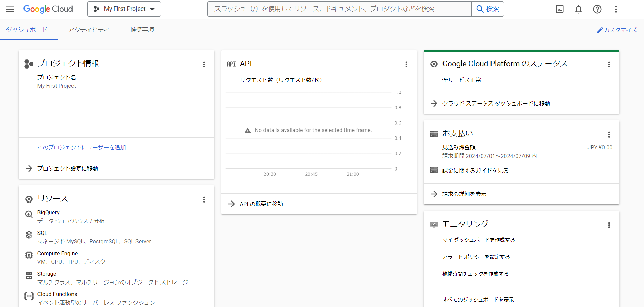Click the API panel icon
The width and height of the screenshot is (644, 307).
231,64
